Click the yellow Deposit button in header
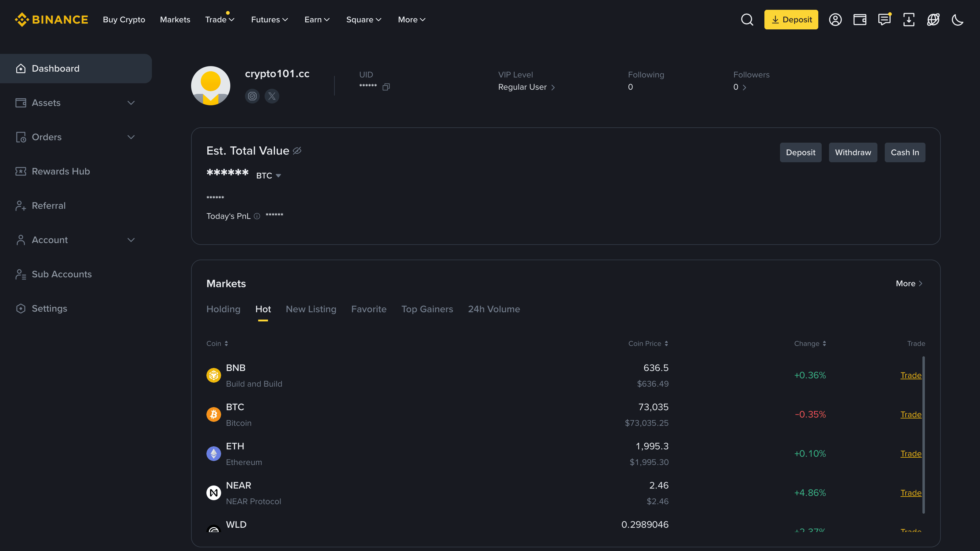Viewport: 980px width, 551px height. [791, 19]
